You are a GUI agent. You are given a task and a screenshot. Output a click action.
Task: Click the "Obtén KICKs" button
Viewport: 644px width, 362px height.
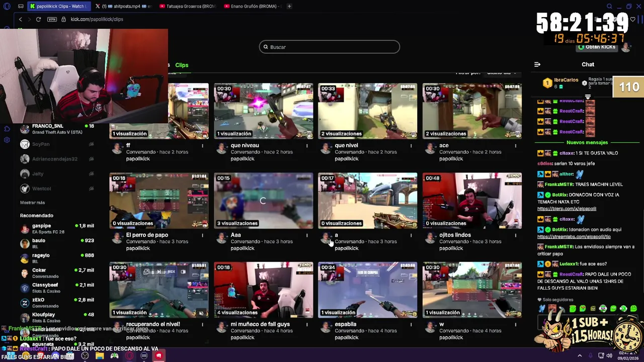point(597,47)
